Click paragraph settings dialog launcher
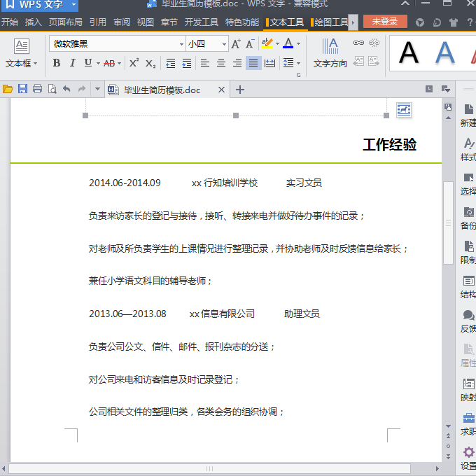Image resolution: width=476 pixels, height=476 pixels. pos(298,76)
